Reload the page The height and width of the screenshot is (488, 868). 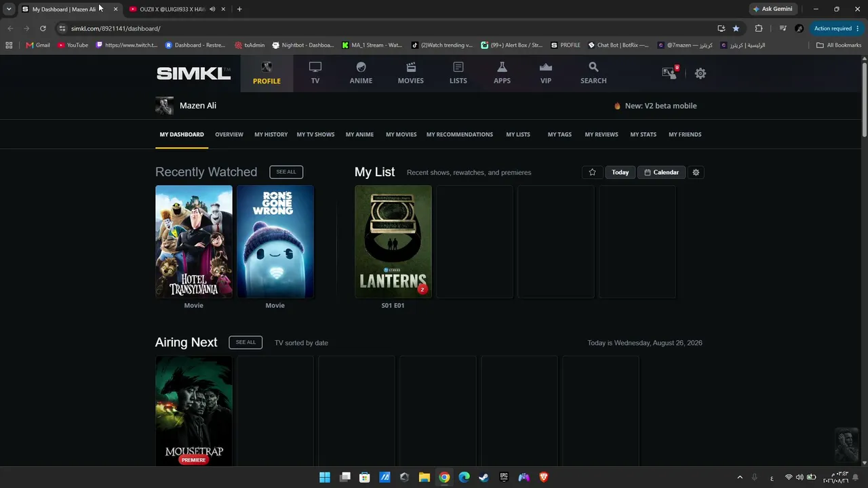tap(43, 28)
